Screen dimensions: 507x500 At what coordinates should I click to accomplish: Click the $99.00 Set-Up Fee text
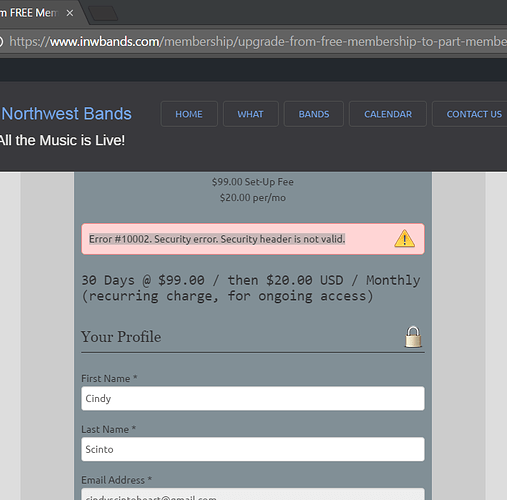[x=253, y=182]
